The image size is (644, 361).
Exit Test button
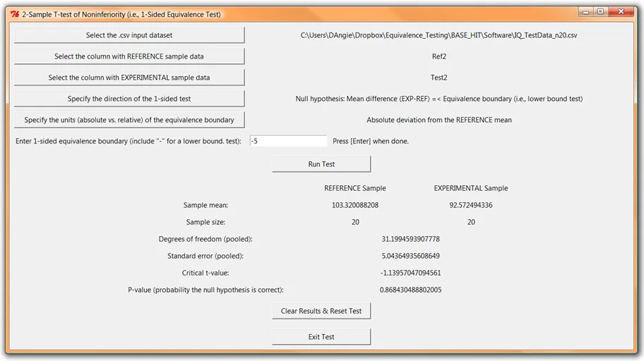tap(321, 337)
